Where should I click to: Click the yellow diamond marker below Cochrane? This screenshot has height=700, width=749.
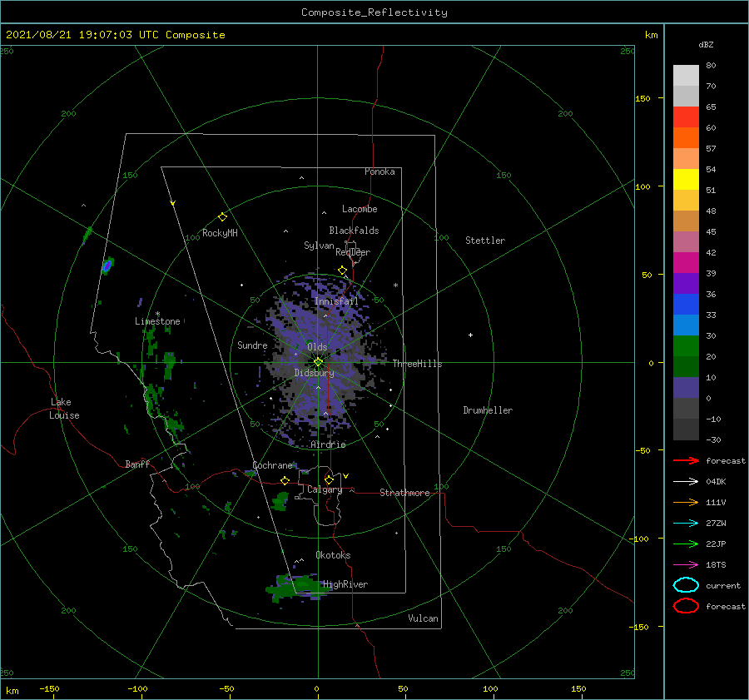285,481
